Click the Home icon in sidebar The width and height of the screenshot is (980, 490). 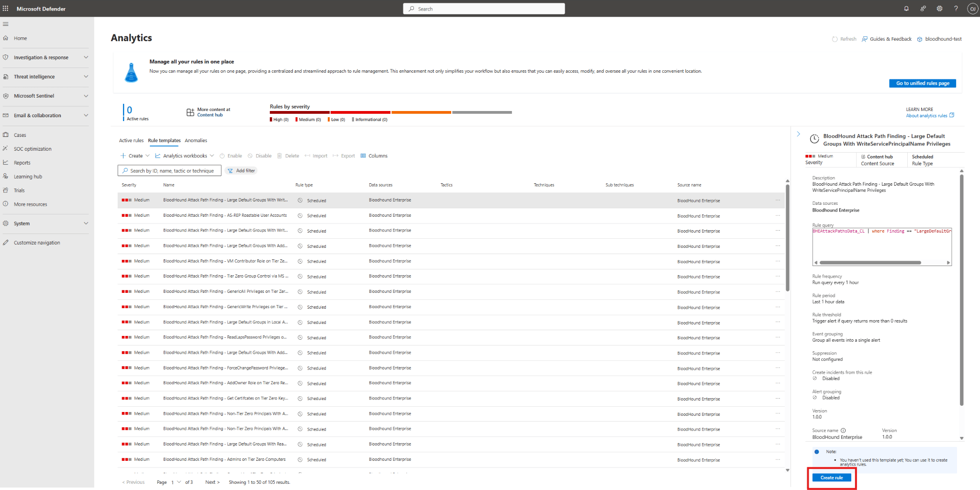point(6,38)
